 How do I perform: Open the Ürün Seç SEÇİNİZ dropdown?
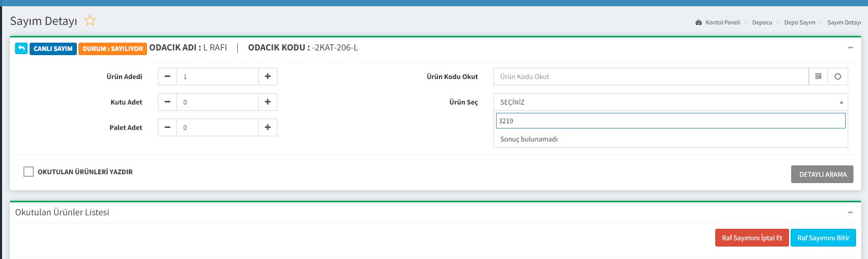click(670, 102)
